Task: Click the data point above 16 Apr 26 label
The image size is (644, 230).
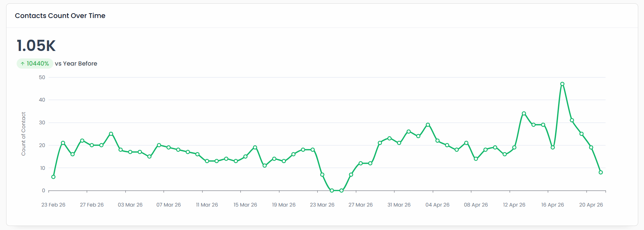Action: (x=553, y=147)
